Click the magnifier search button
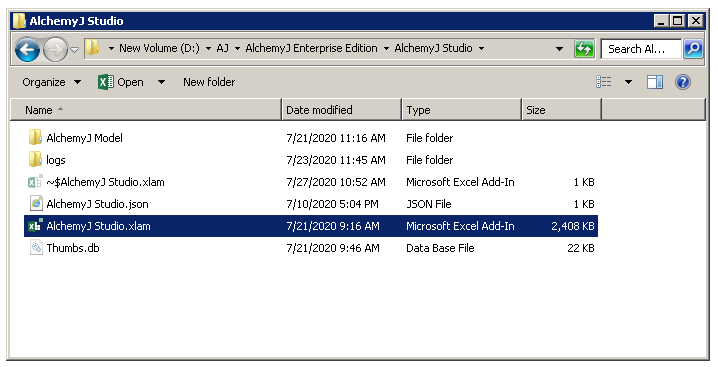 pos(693,49)
